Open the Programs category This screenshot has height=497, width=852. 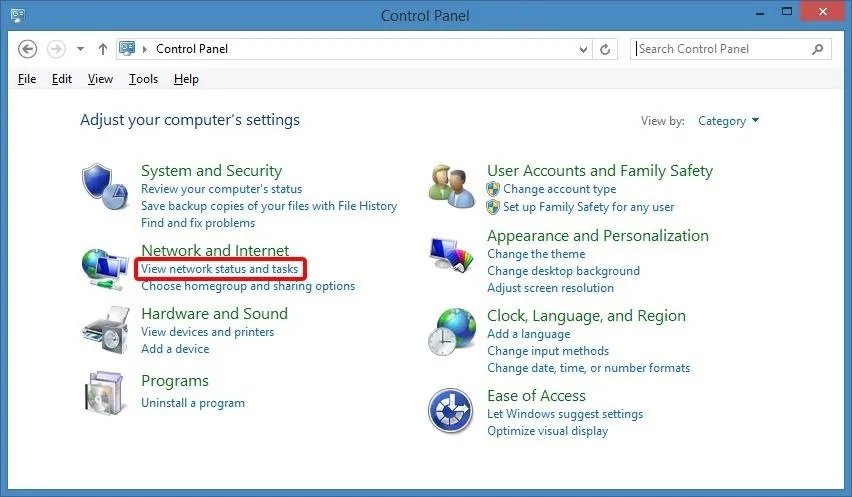(x=175, y=381)
